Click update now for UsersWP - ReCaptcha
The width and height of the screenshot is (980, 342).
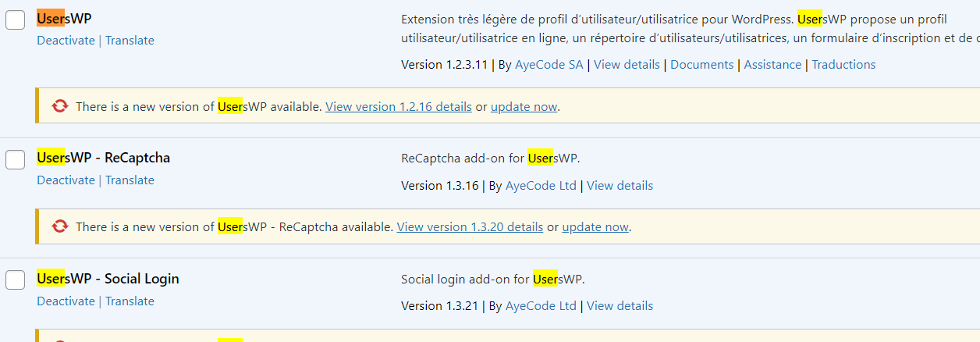point(595,227)
